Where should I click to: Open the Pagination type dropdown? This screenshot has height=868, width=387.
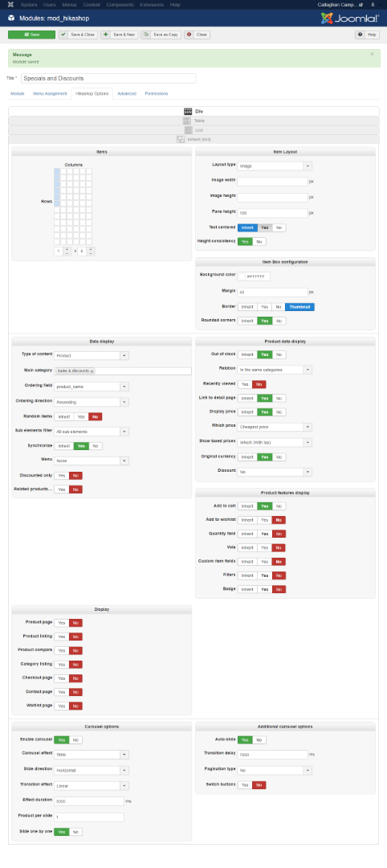click(275, 770)
